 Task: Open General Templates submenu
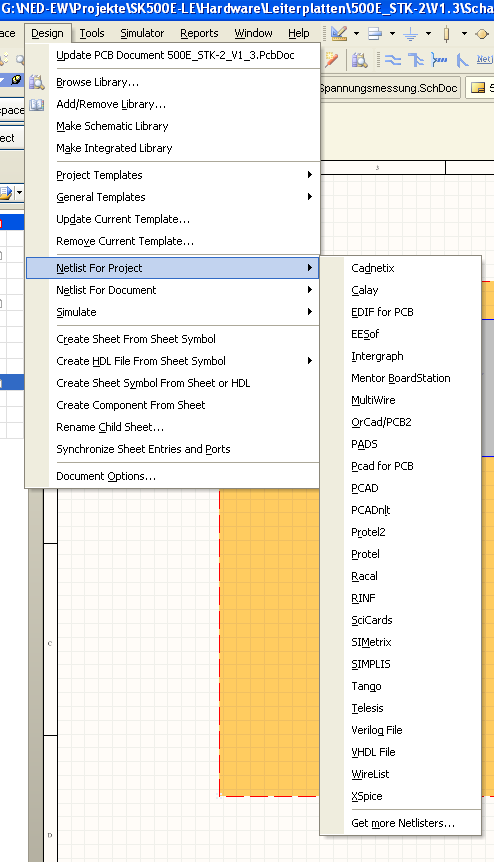click(x=173, y=197)
